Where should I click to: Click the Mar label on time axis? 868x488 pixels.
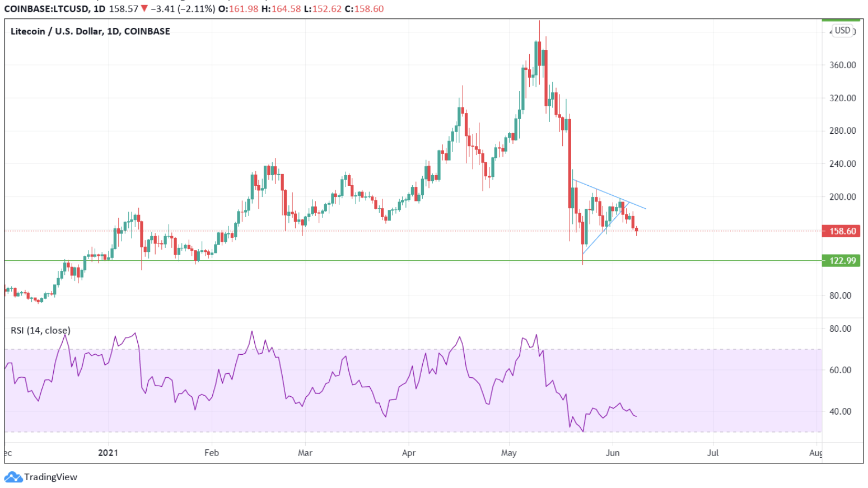pos(305,453)
